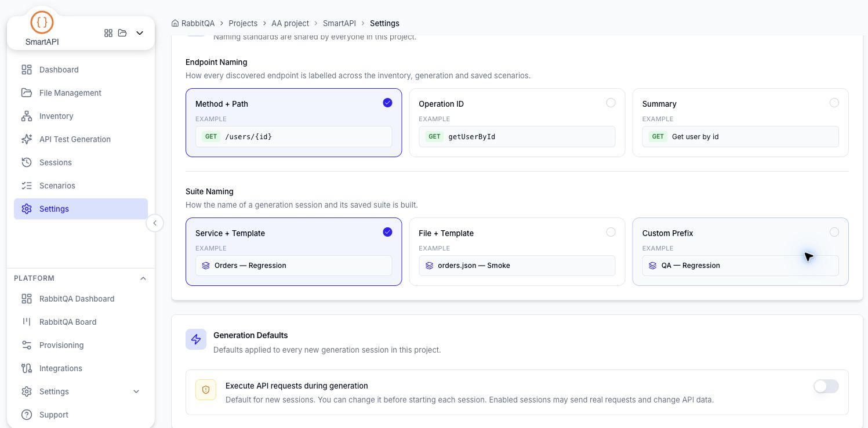Open the apps grid icon in header
The height and width of the screenshot is (428, 868).
pos(108,33)
